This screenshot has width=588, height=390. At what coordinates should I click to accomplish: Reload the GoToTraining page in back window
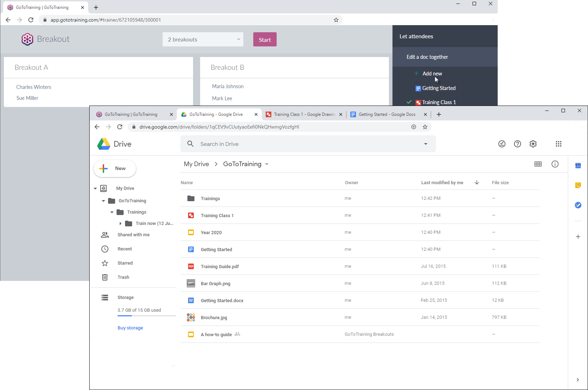(31, 20)
